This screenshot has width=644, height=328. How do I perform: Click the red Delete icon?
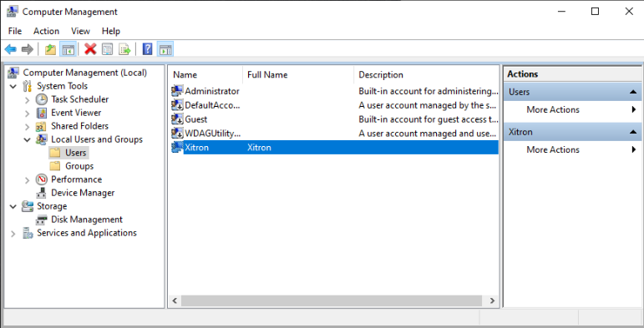[90, 49]
